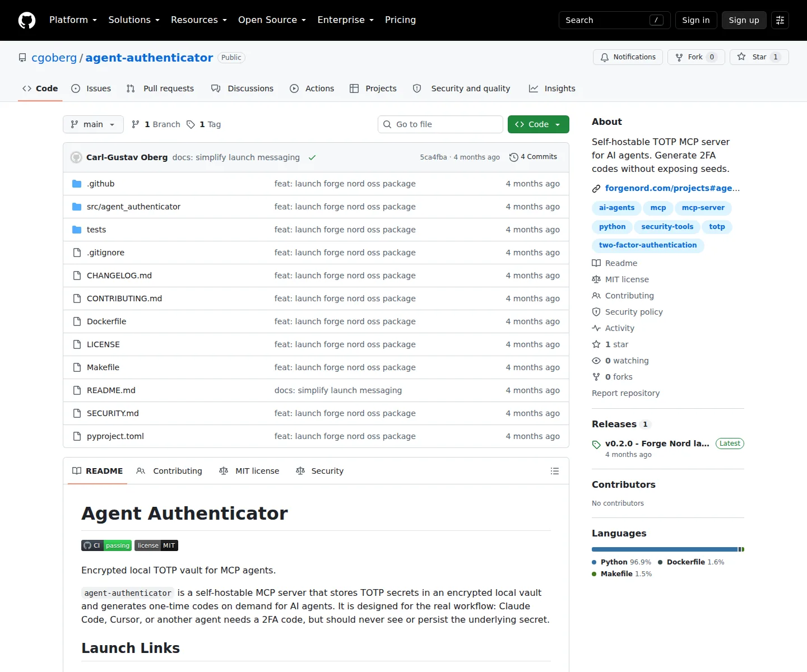Click the Python 96.9% language entry
The image size is (807, 672).
tap(622, 562)
